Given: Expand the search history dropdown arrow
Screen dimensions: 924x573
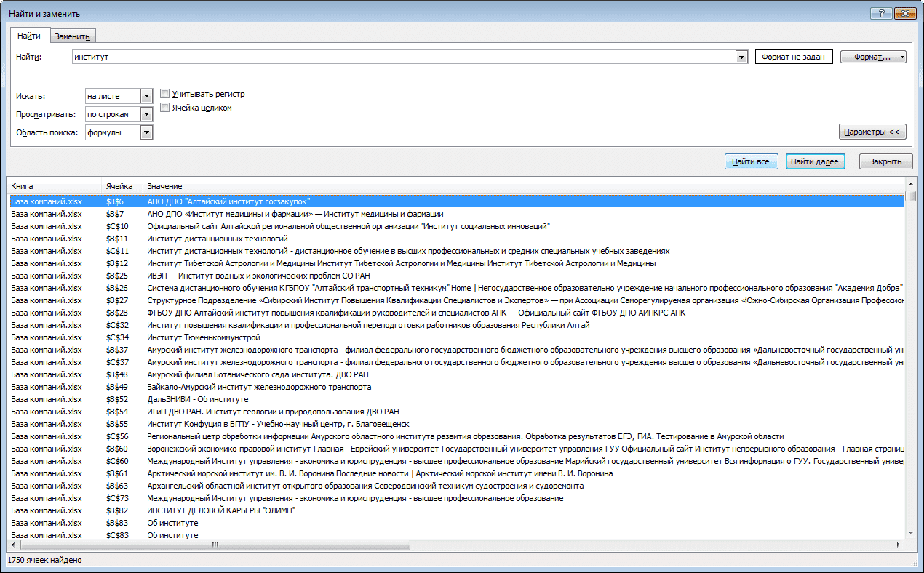Looking at the screenshot, I should point(741,57).
